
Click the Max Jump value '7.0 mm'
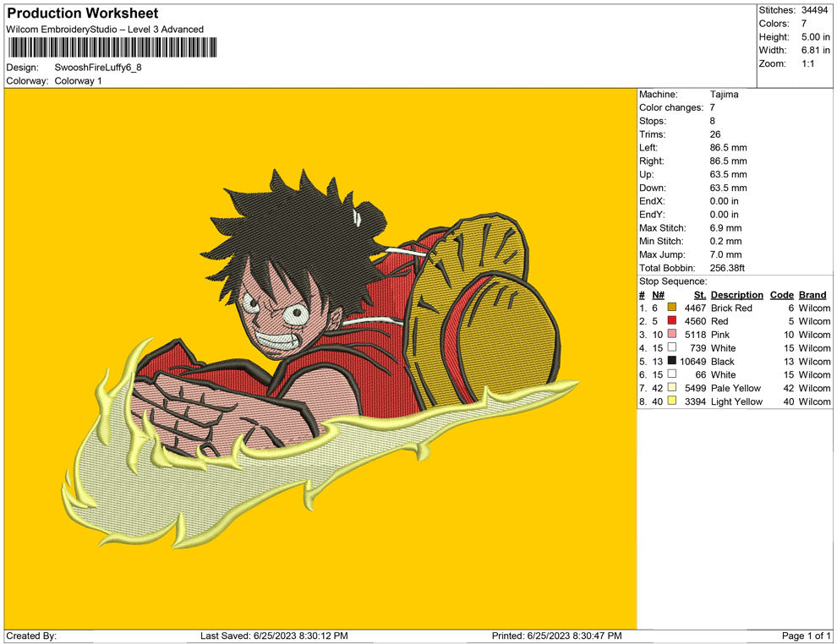(725, 254)
